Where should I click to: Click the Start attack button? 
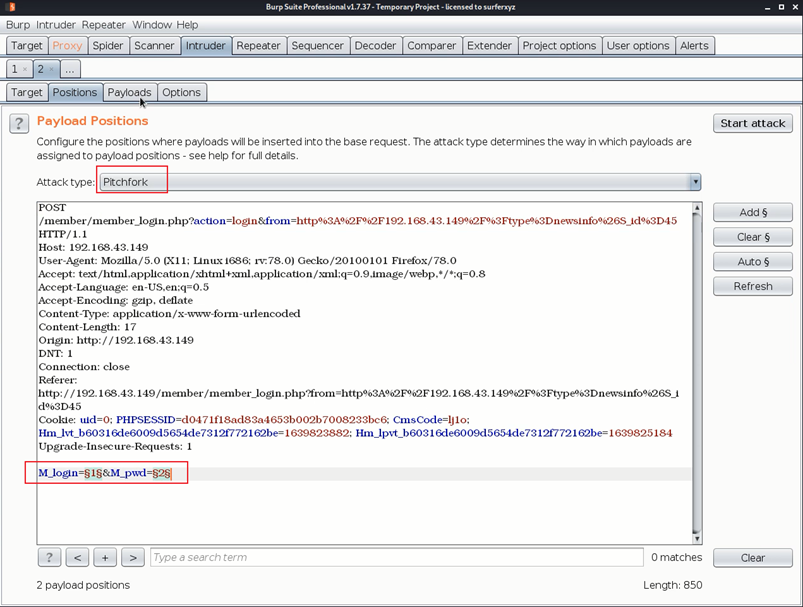tap(753, 123)
